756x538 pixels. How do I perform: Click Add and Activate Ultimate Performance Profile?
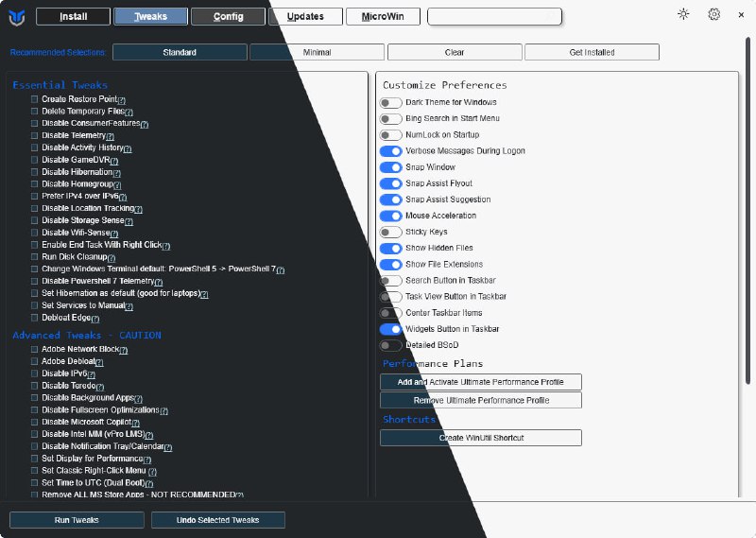pyautogui.click(x=480, y=382)
